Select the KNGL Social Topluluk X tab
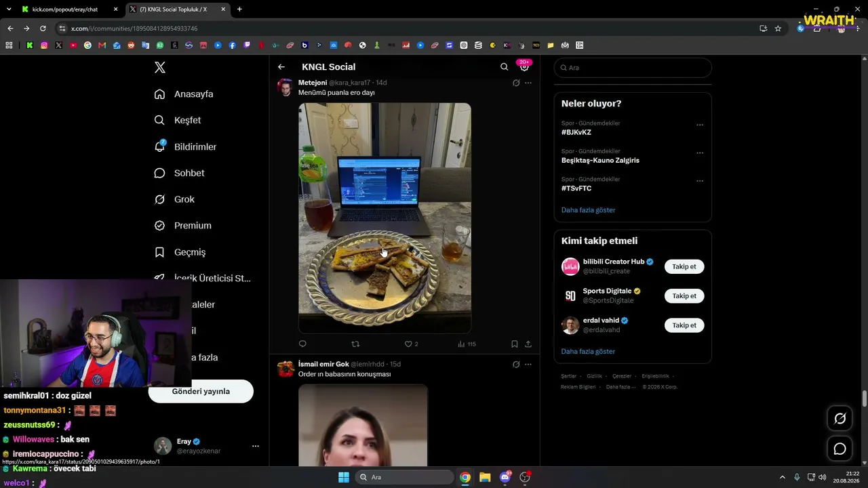 tap(178, 9)
